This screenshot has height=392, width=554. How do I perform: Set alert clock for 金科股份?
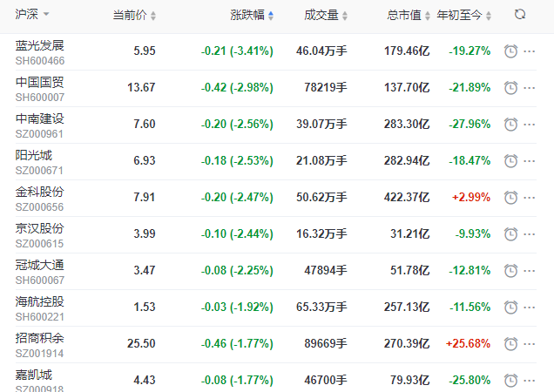coord(510,198)
